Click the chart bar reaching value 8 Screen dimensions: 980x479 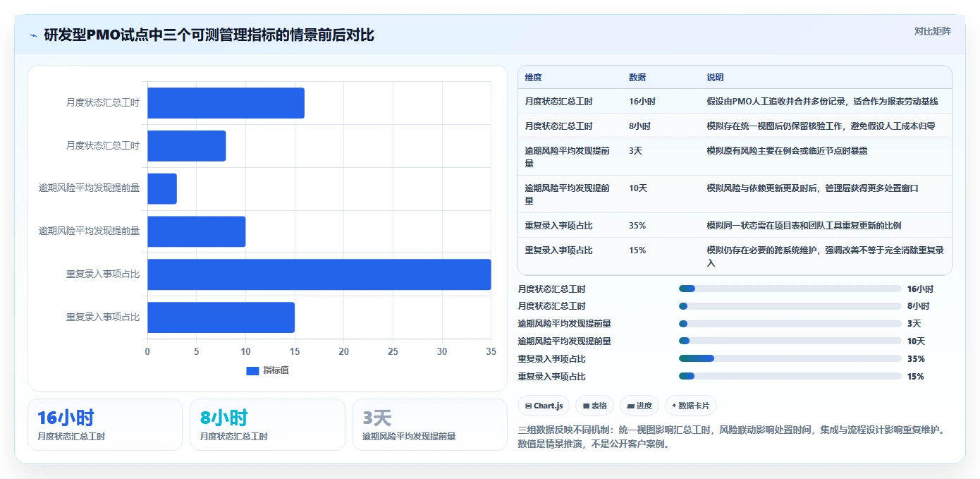(x=187, y=146)
